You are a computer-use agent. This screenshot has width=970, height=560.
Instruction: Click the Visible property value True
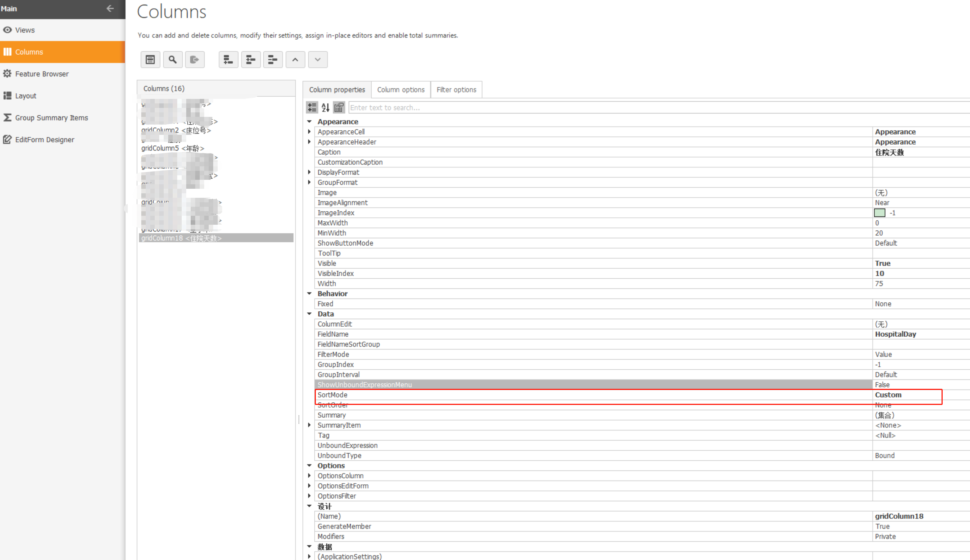(883, 263)
